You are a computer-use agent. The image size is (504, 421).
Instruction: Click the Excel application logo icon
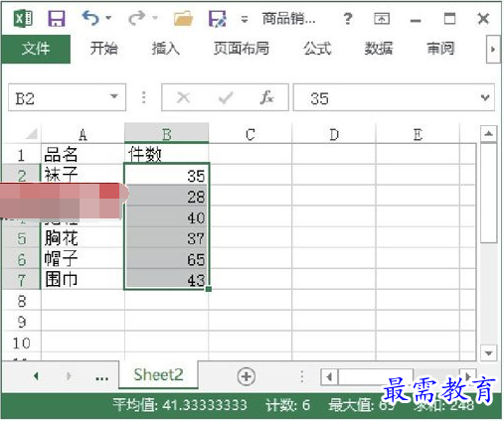[x=23, y=19]
